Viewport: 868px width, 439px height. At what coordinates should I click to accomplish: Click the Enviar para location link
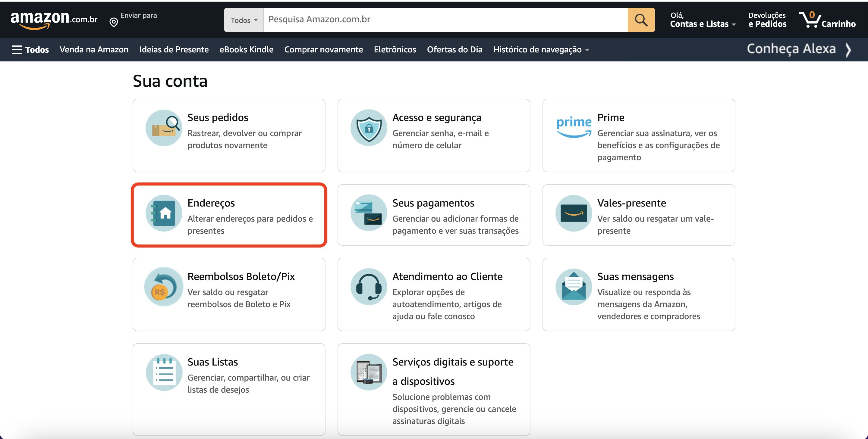click(139, 15)
